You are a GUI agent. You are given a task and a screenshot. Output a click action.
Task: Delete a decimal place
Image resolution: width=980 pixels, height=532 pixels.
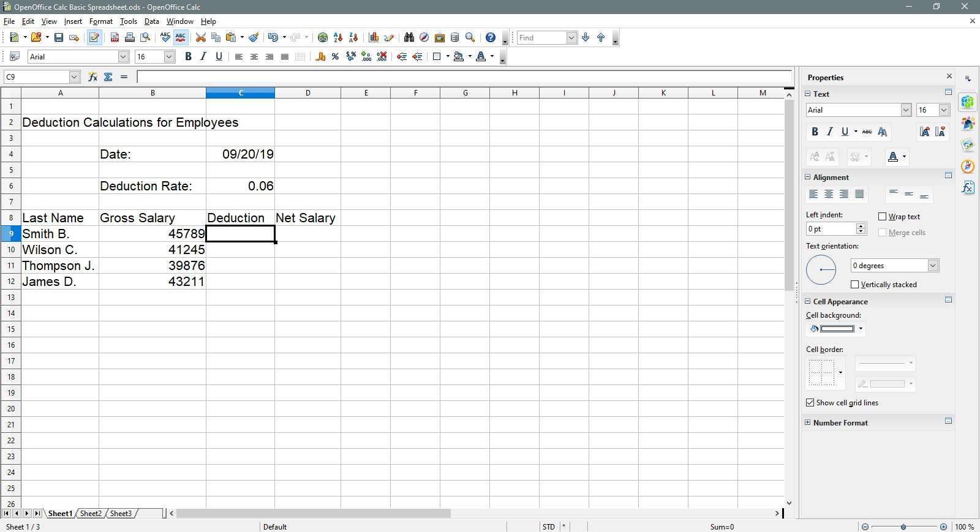point(382,56)
